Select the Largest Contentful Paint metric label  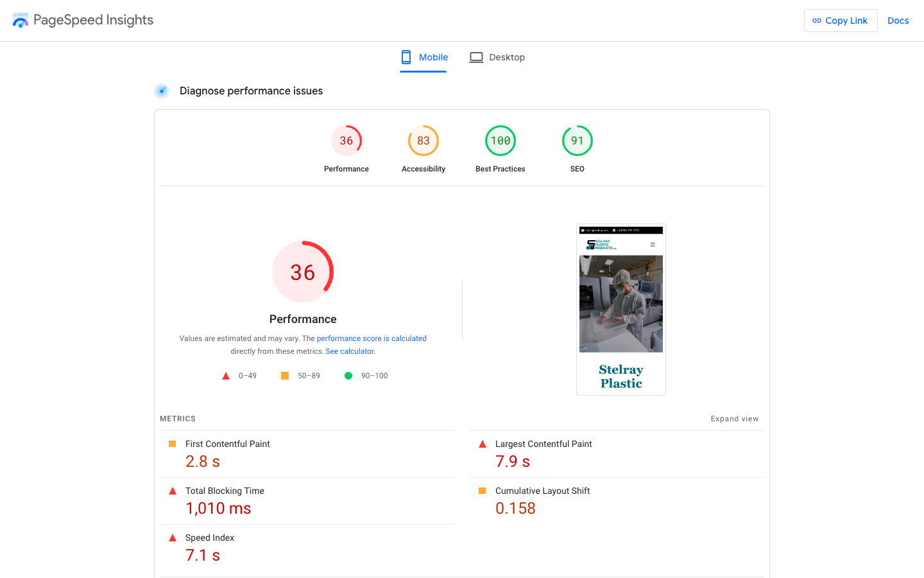(543, 444)
